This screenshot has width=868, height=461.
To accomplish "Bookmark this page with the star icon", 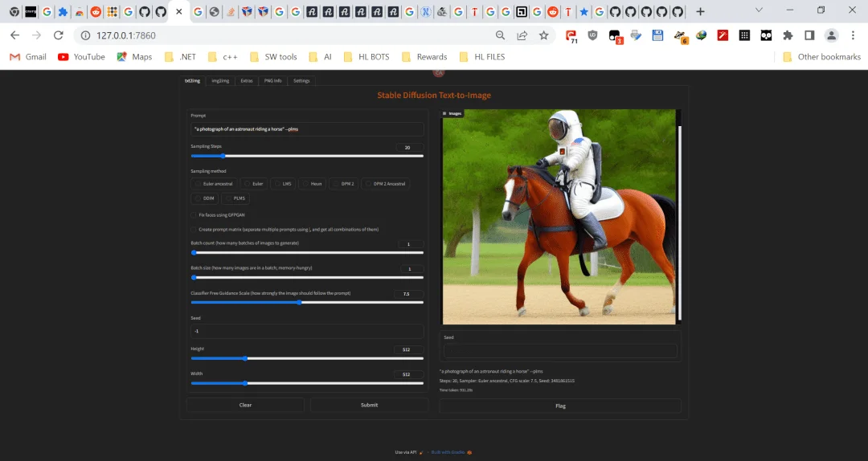I will tap(543, 35).
